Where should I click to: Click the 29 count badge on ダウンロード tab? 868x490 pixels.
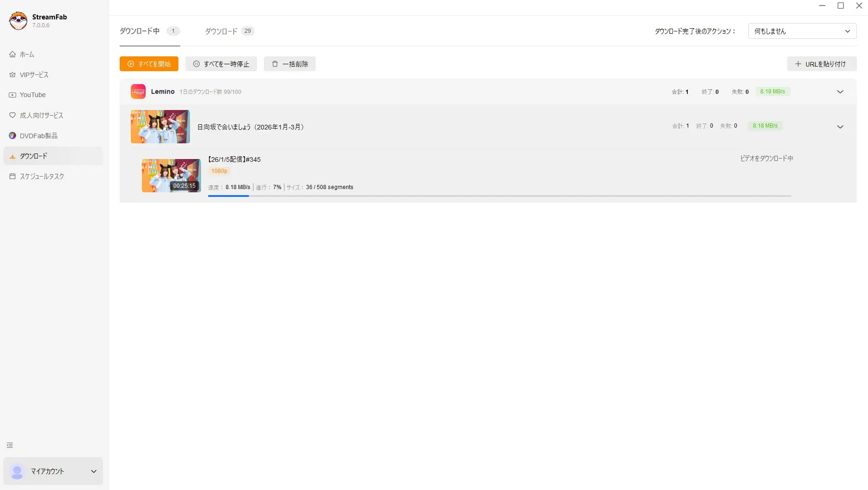click(248, 31)
